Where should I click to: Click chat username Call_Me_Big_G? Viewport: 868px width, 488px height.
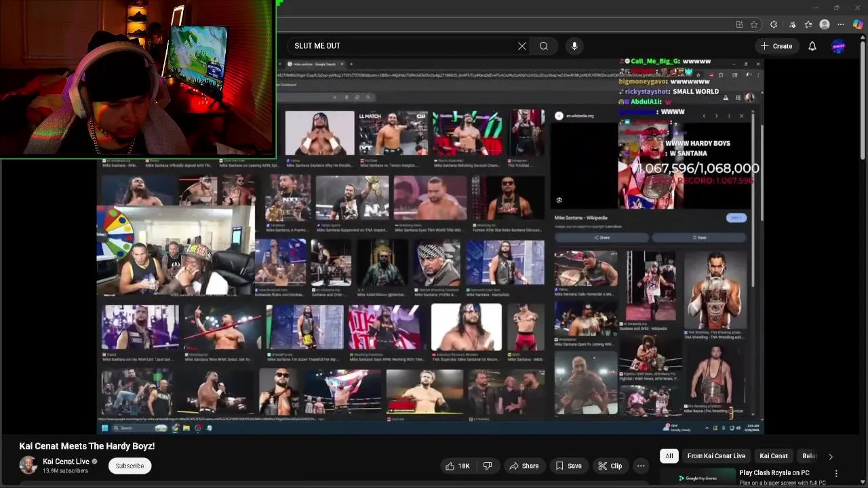pyautogui.click(x=654, y=62)
